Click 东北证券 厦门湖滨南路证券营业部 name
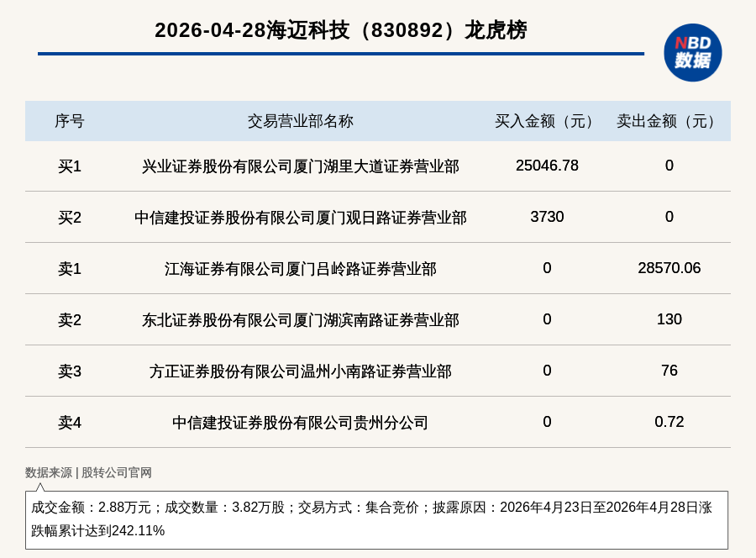Image resolution: width=756 pixels, height=558 pixels. tap(301, 320)
